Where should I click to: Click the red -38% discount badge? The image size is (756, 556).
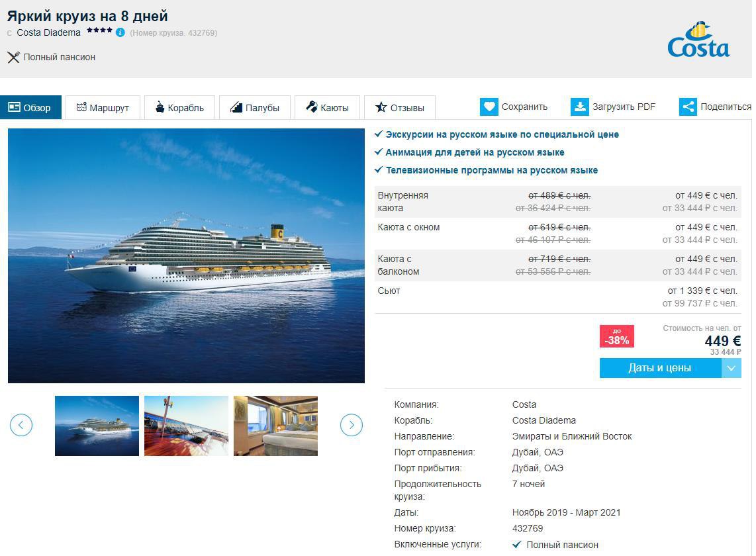[617, 336]
